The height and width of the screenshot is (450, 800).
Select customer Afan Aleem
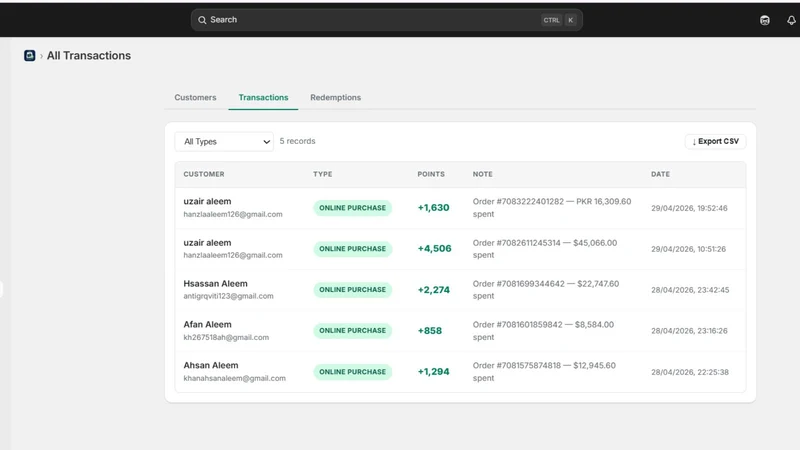(207, 324)
